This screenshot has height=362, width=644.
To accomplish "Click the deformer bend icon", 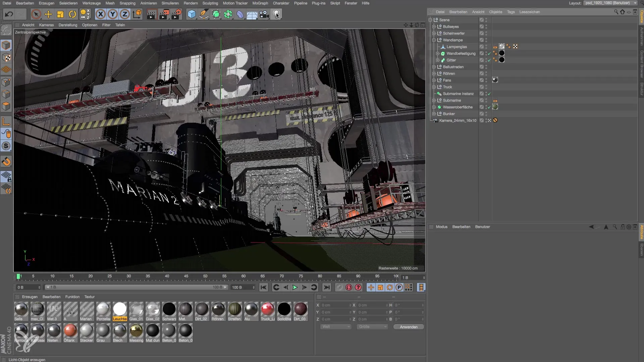I will tap(240, 14).
